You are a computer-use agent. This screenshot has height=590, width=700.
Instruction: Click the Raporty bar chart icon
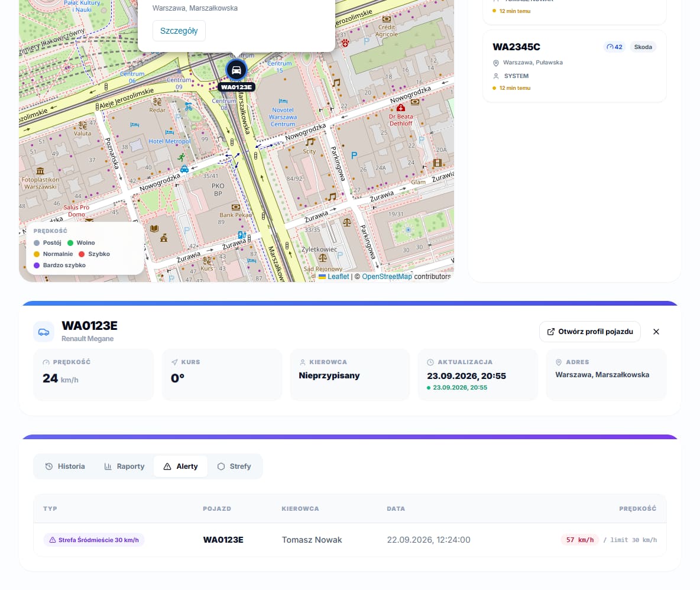108,466
